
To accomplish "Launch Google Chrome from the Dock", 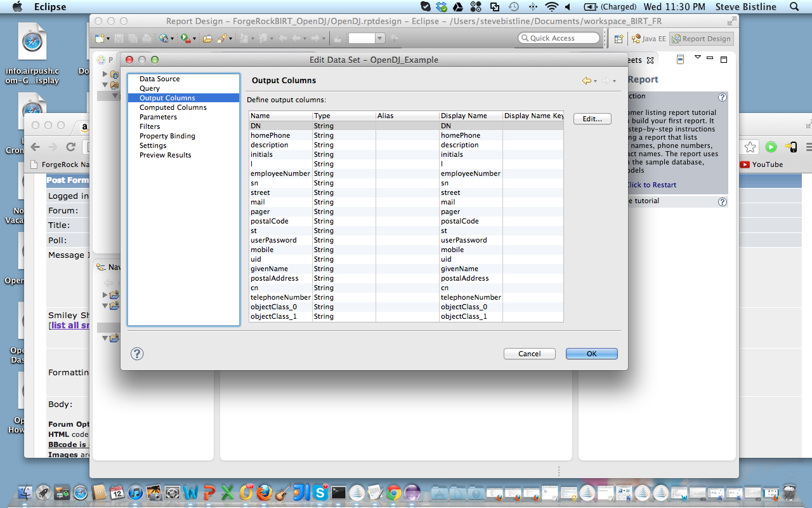I will pos(394,492).
